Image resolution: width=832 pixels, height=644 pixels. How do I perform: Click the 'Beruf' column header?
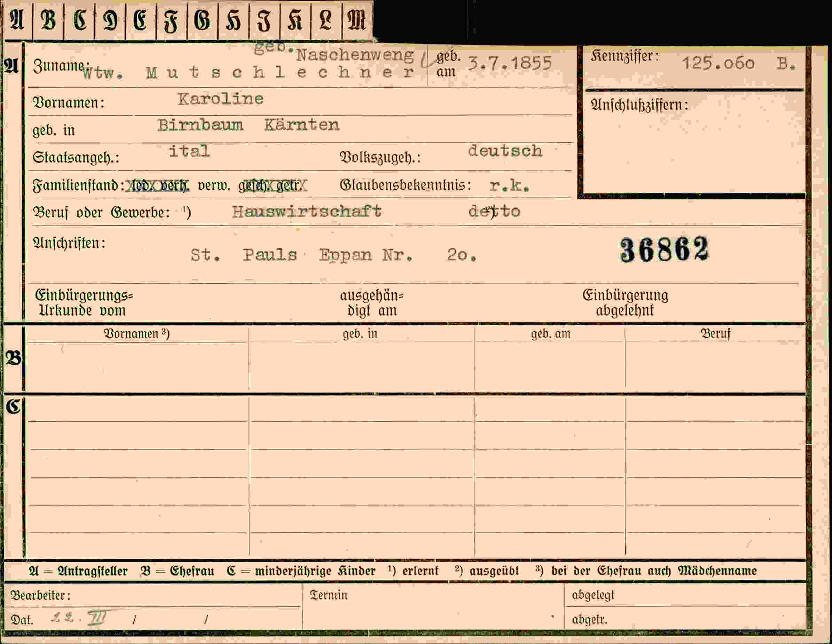click(x=715, y=334)
